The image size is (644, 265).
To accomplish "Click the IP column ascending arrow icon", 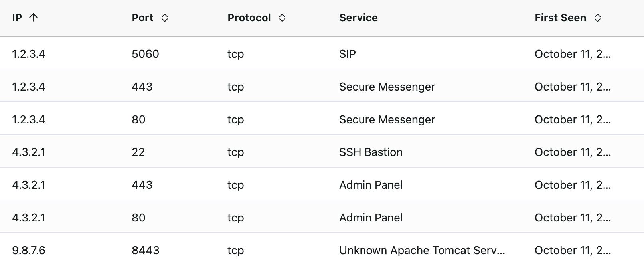I will coord(34,18).
